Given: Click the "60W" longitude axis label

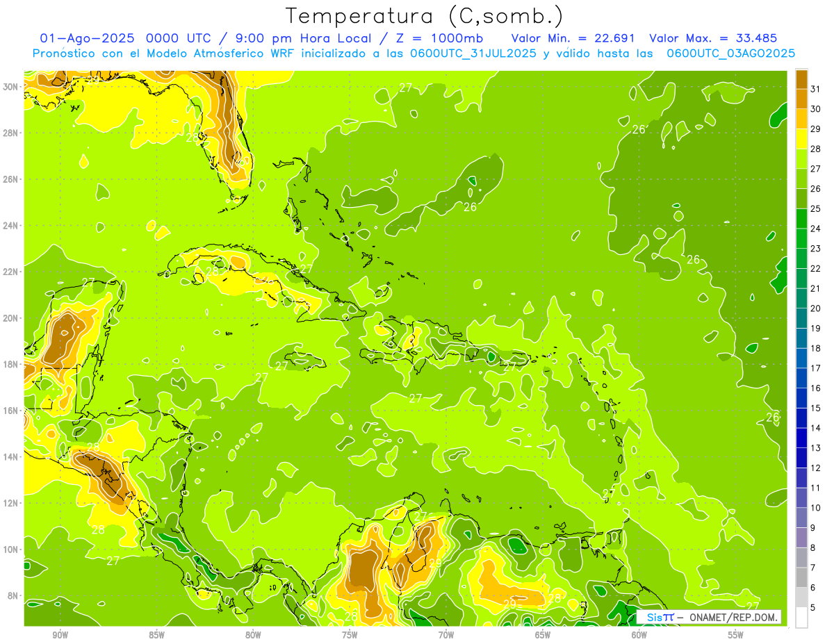Looking at the screenshot, I should [x=639, y=635].
